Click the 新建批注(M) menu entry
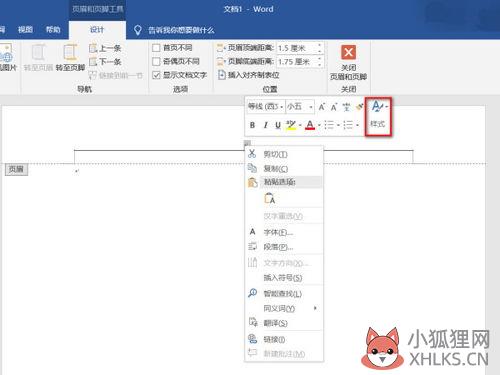500x375 pixels. pos(284,354)
